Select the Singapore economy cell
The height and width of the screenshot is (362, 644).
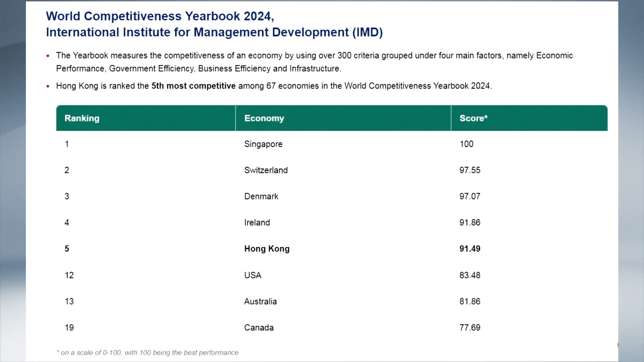point(263,144)
